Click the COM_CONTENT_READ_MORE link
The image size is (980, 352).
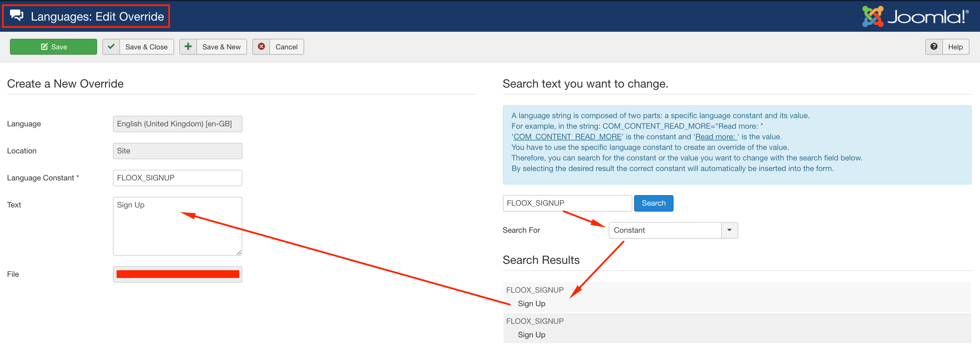(567, 137)
